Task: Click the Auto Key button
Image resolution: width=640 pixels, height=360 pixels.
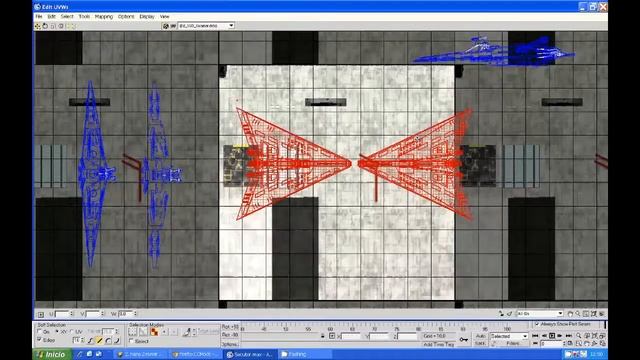Action: click(480, 336)
